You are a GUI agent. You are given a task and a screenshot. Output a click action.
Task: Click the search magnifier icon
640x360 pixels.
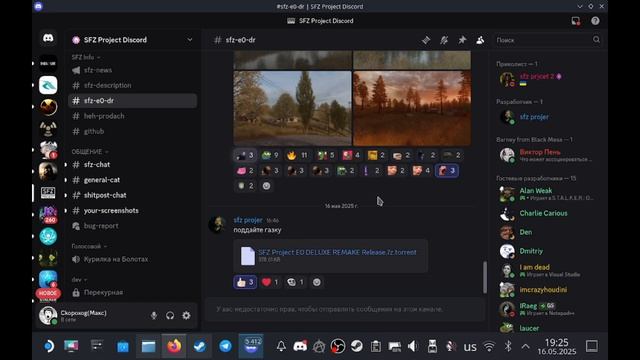tap(596, 40)
